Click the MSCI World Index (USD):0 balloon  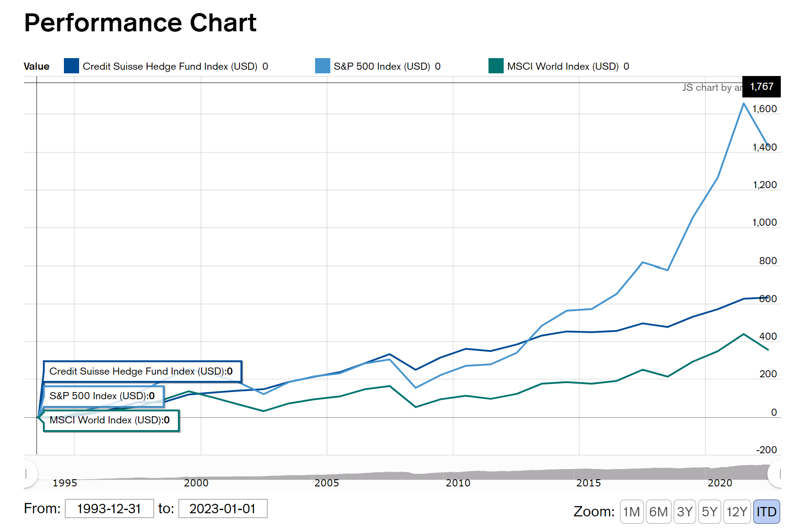(111, 420)
